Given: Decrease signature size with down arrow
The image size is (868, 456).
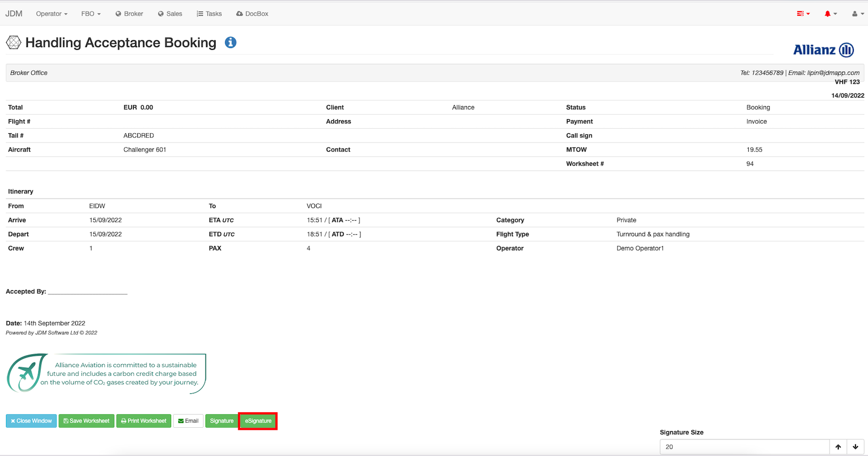Looking at the screenshot, I should click(855, 447).
